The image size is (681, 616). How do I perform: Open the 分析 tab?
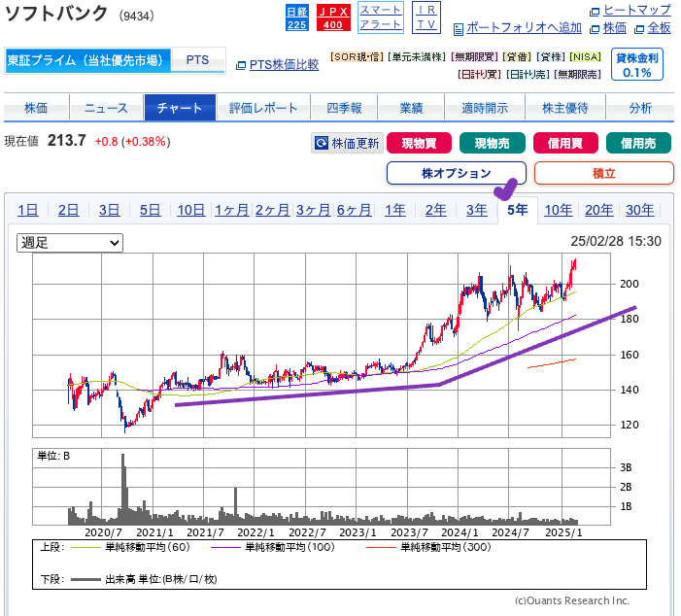pyautogui.click(x=640, y=107)
